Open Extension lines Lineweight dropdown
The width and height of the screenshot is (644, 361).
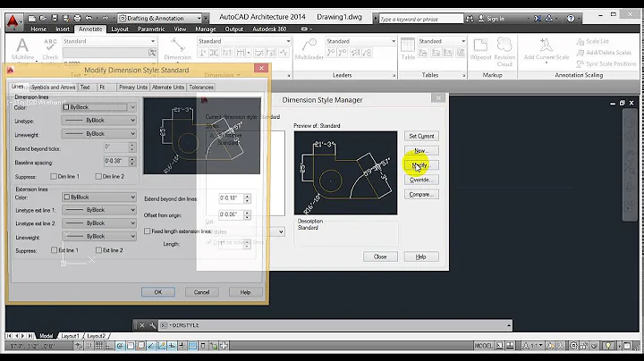click(x=99, y=236)
